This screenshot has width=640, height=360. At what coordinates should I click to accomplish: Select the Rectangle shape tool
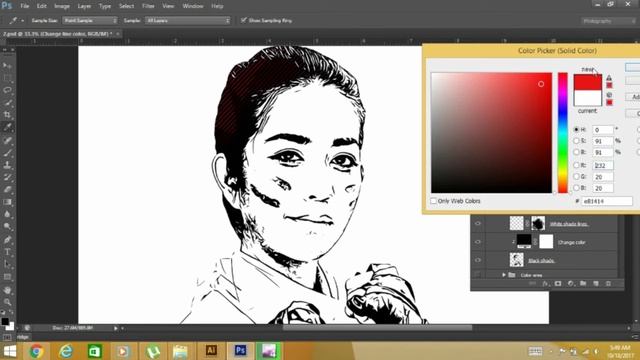tap(7, 277)
